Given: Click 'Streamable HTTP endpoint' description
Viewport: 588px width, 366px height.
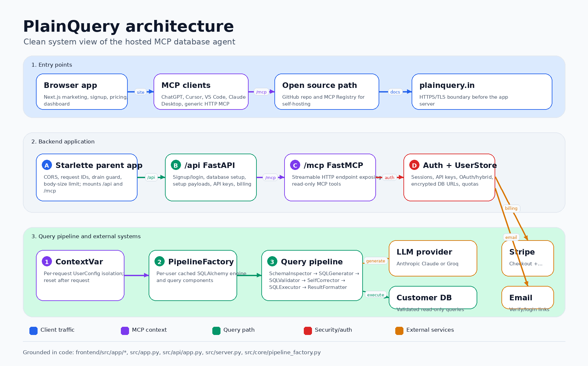Looking at the screenshot, I should click(x=337, y=180).
